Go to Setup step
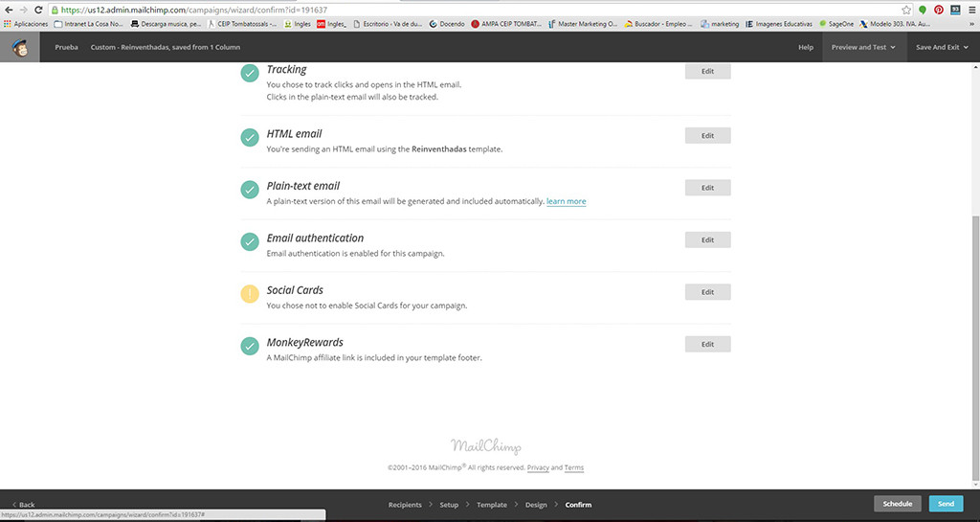 [449, 505]
